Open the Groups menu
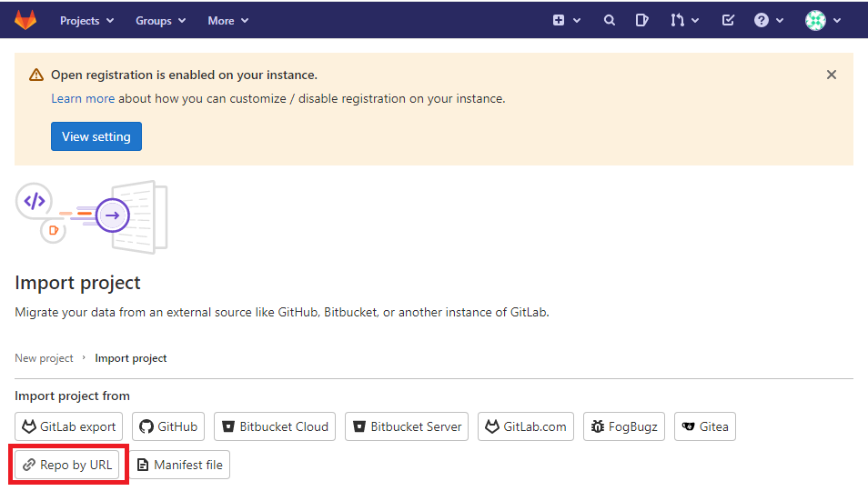 (160, 21)
